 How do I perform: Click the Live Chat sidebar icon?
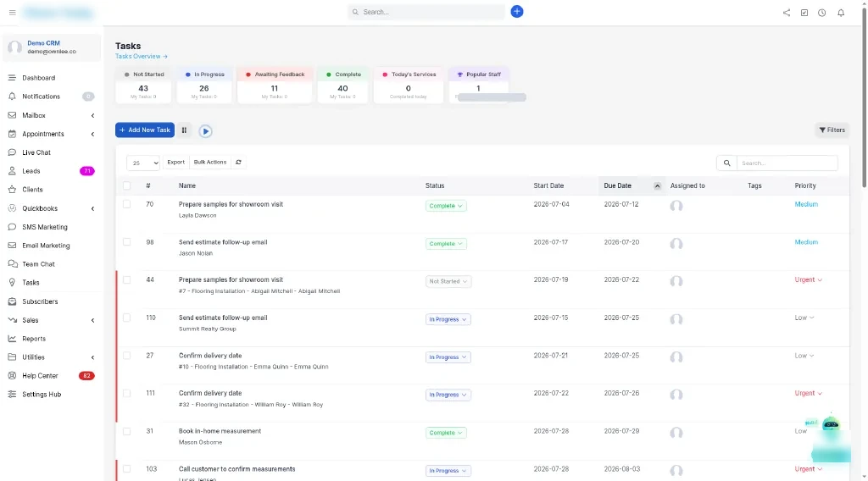tap(12, 152)
